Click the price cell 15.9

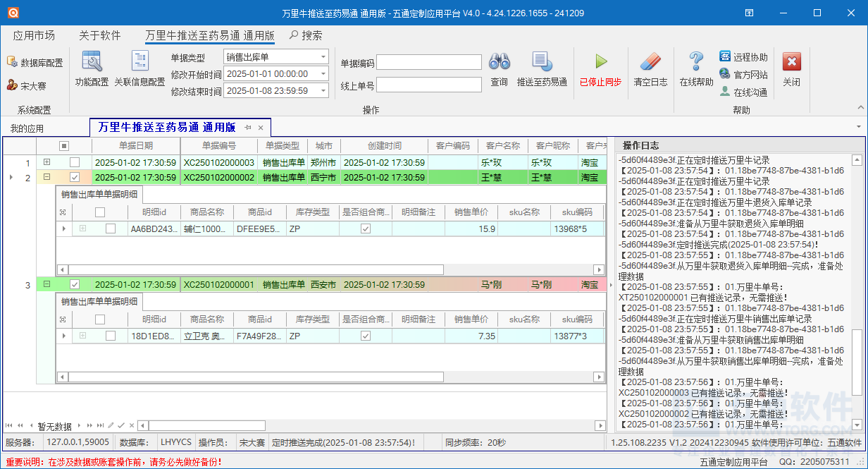point(472,229)
